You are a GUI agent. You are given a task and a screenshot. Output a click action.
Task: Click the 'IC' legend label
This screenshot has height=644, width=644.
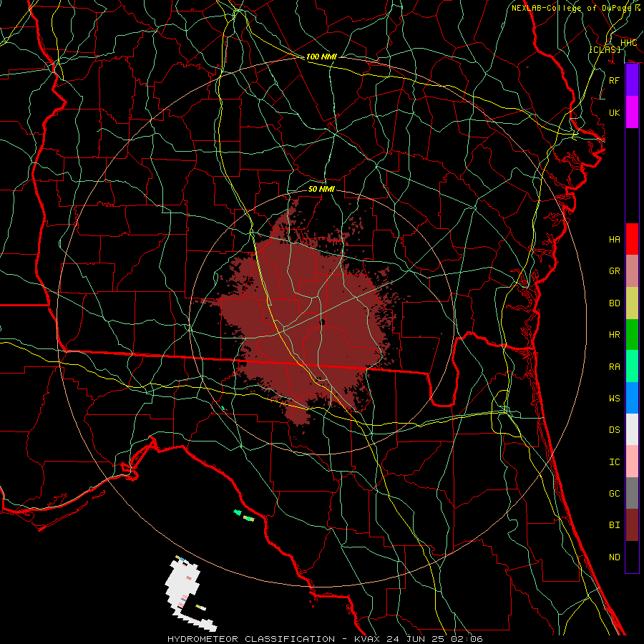click(x=614, y=462)
